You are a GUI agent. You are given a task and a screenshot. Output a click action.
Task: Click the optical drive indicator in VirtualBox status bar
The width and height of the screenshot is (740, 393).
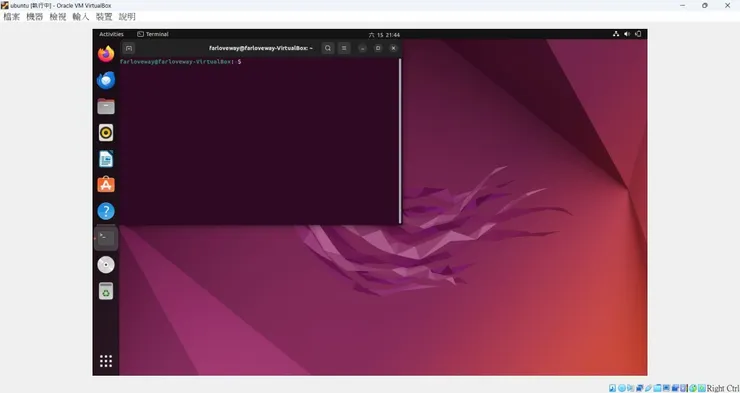pyautogui.click(x=622, y=388)
